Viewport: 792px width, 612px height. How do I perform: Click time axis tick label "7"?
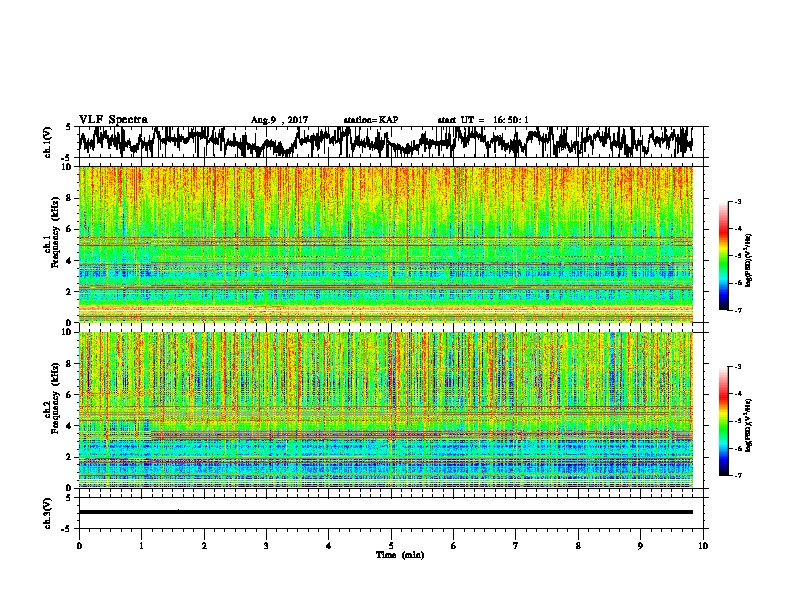pyautogui.click(x=516, y=546)
